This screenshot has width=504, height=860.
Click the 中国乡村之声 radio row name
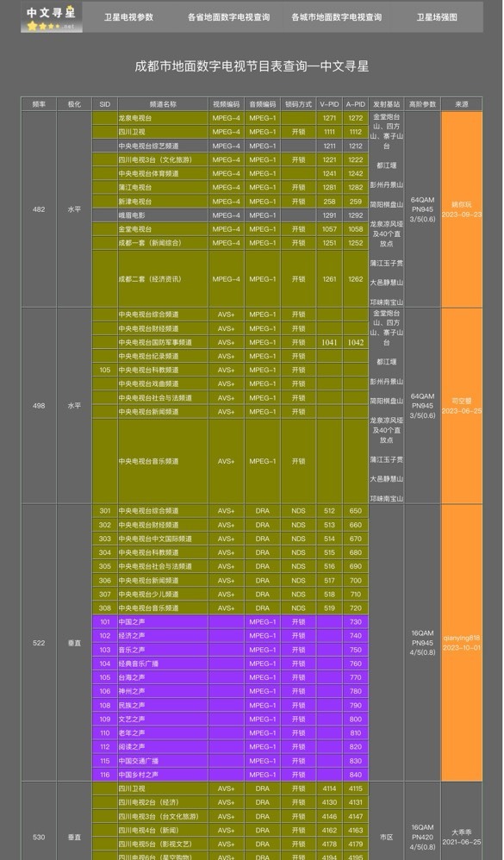pos(138,775)
